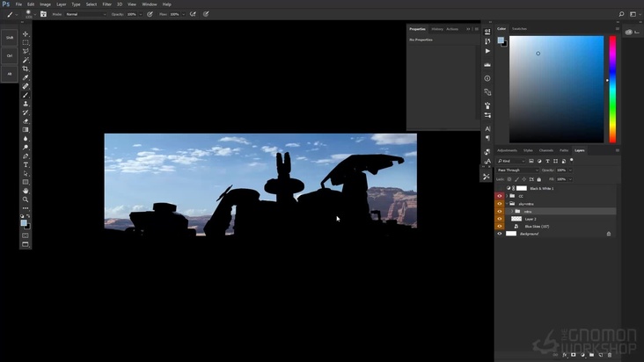Hide the Background layer
The width and height of the screenshot is (644, 362).
500,234
